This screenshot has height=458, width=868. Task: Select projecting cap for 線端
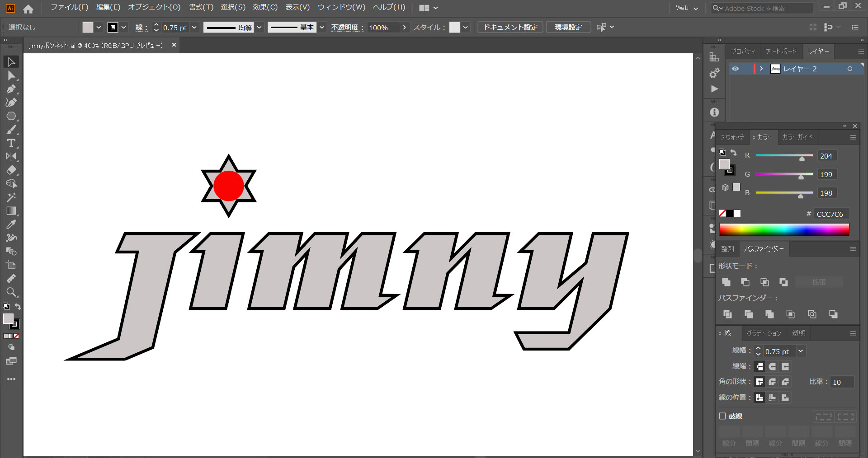[785, 366]
